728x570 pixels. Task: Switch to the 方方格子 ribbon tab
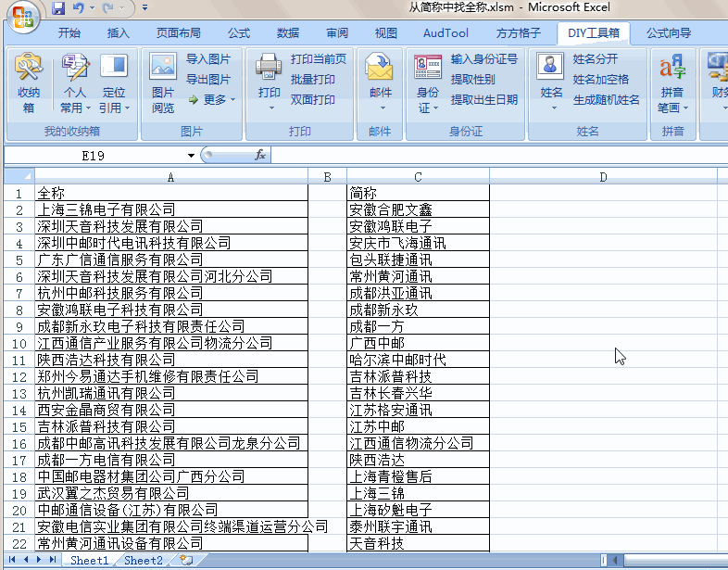click(x=519, y=33)
